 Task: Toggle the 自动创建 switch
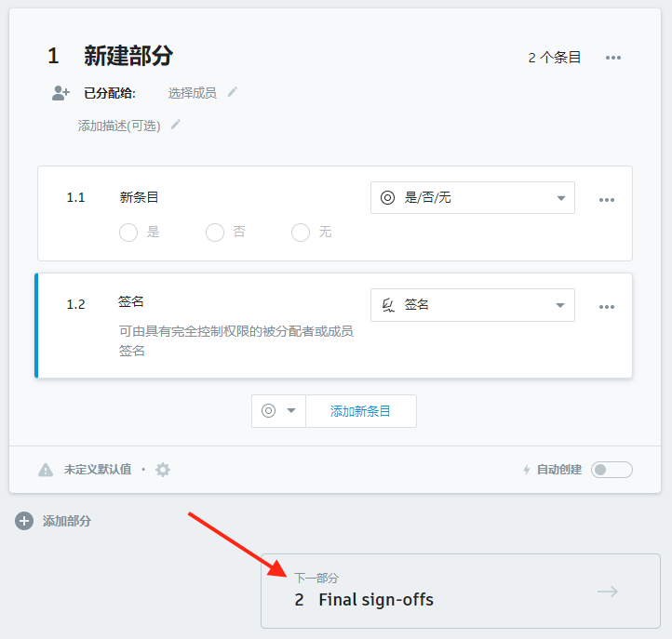point(612,470)
